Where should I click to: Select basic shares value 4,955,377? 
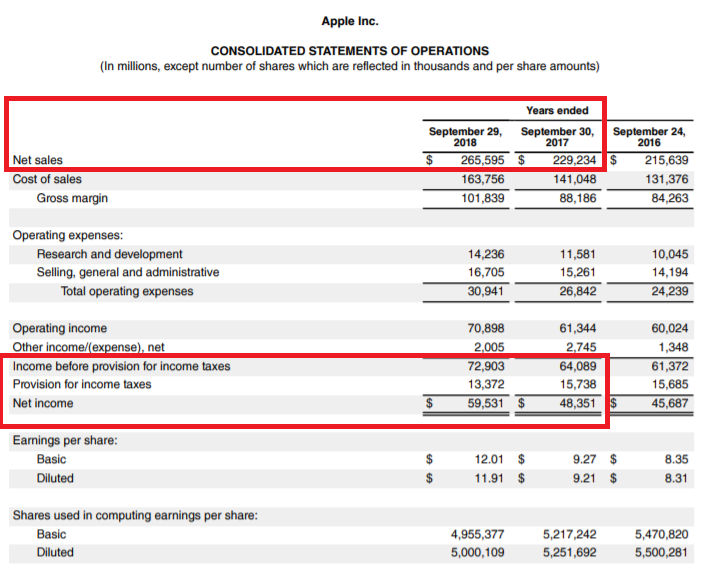(477, 534)
